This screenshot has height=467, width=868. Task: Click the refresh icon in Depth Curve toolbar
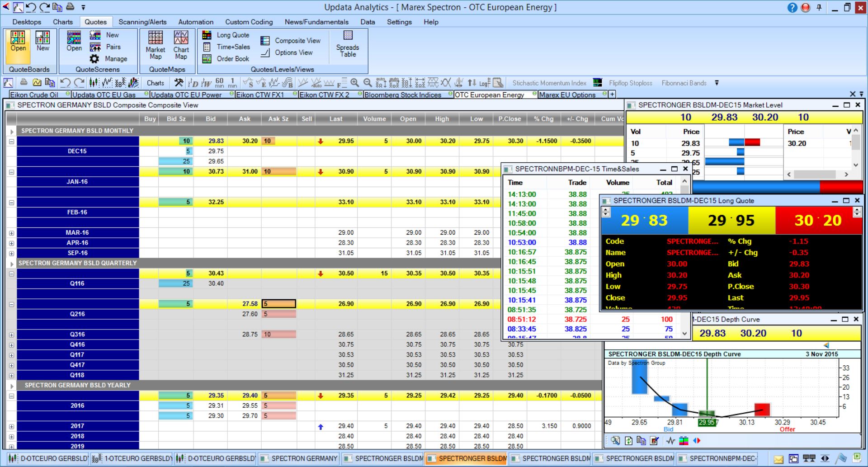click(x=628, y=441)
